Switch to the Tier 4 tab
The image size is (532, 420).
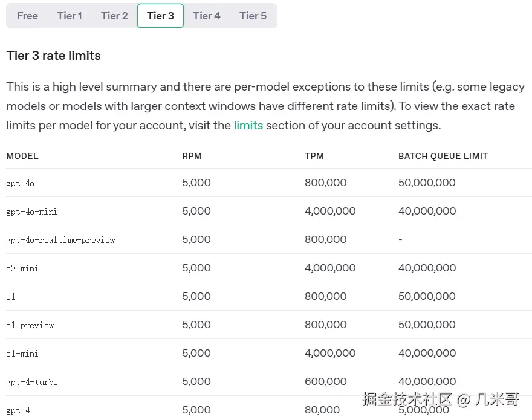click(x=206, y=16)
